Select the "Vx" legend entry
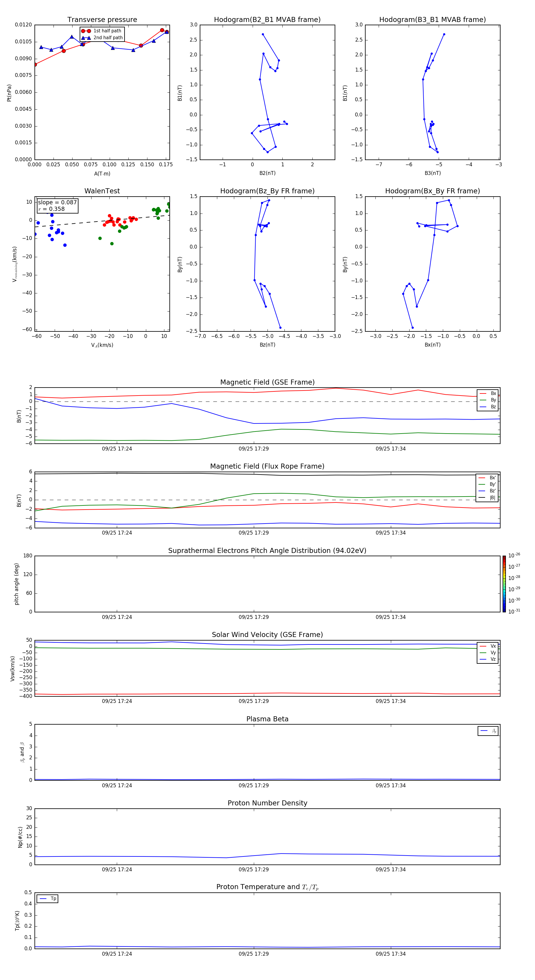 click(488, 646)
